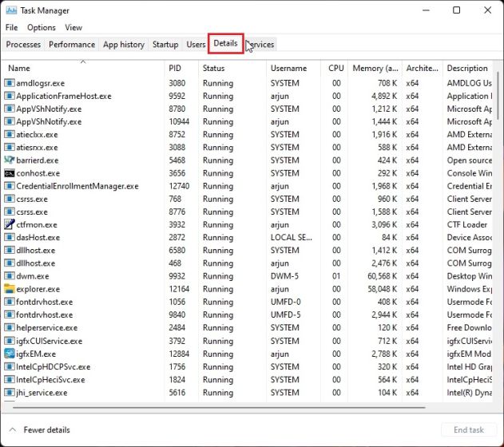
Task: Click the ctfmon.exe pen icon
Action: click(x=10, y=224)
